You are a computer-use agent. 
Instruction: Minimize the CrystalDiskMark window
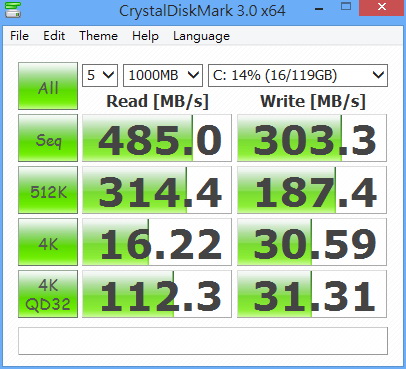coord(319,8)
